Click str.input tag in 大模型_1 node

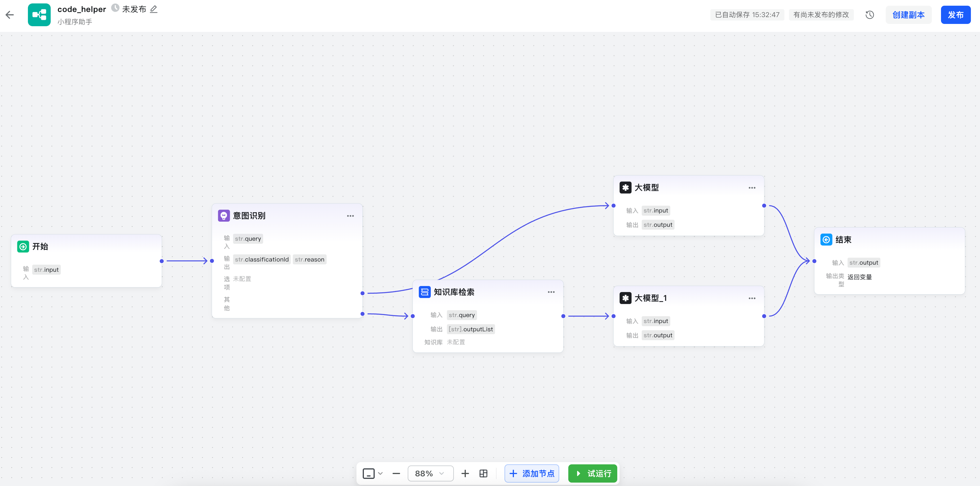click(656, 321)
